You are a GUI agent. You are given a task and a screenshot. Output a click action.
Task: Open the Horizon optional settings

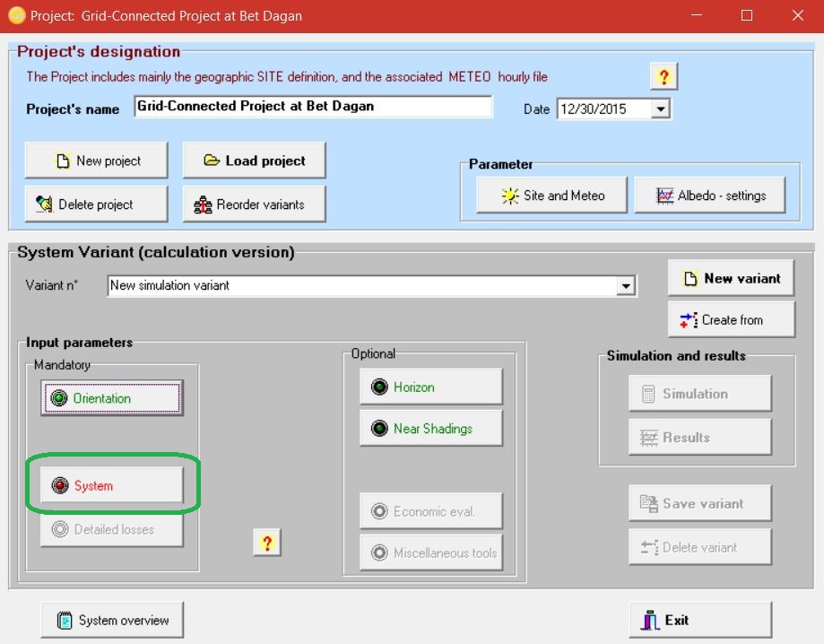click(x=431, y=387)
